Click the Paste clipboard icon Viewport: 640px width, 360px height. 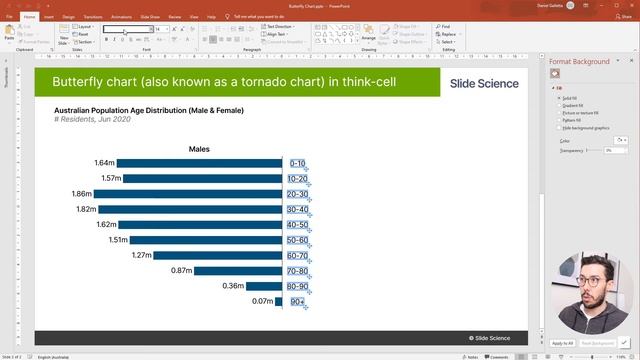coord(9,31)
